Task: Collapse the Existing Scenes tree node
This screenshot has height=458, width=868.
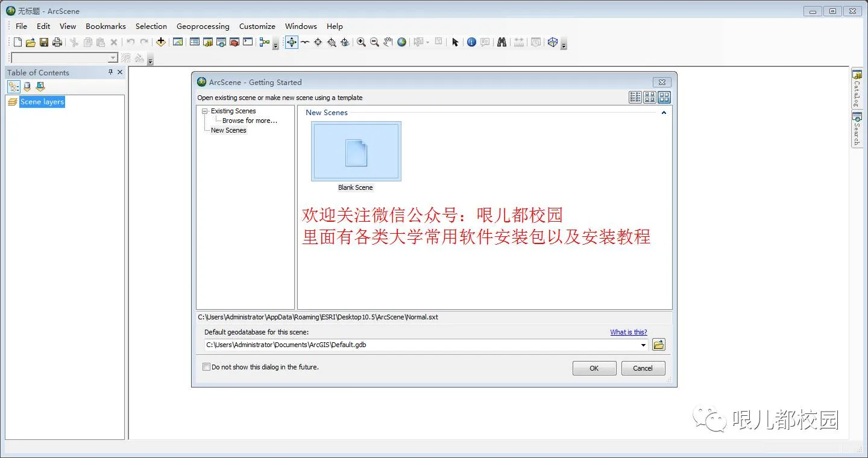Action: 205,111
